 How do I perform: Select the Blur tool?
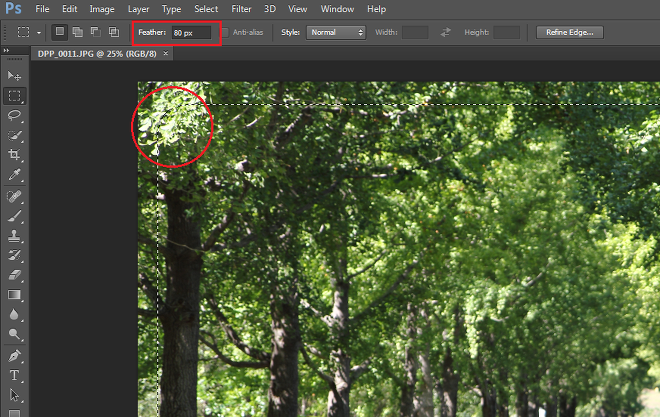[14, 314]
